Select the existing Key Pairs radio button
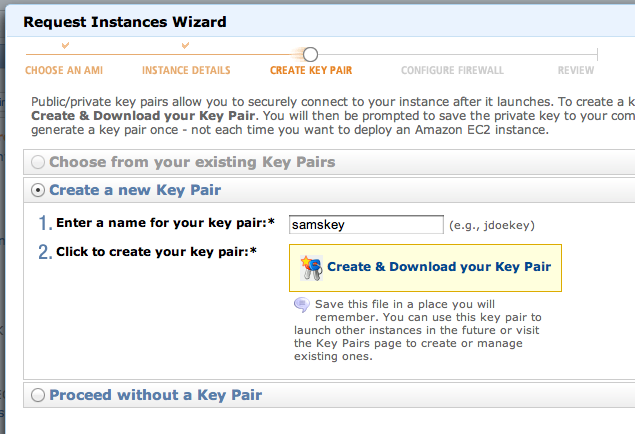Screen dimensions: 635x434 tap(38, 162)
